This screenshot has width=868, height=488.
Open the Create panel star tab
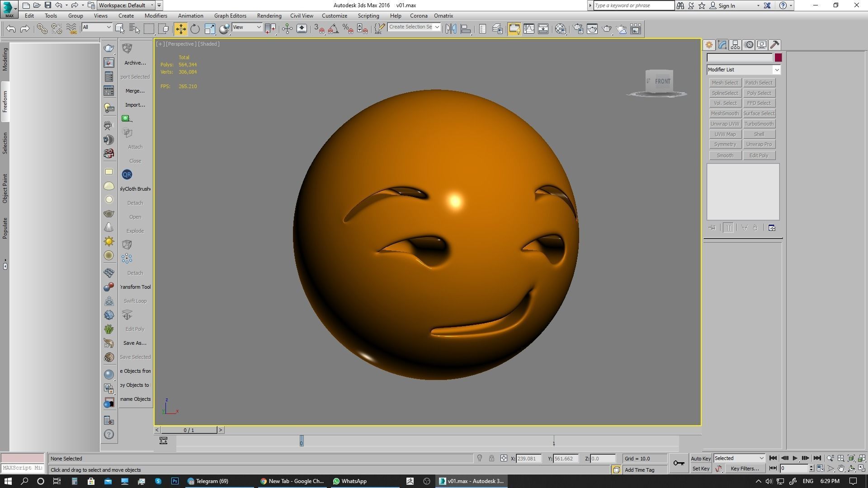[709, 45]
